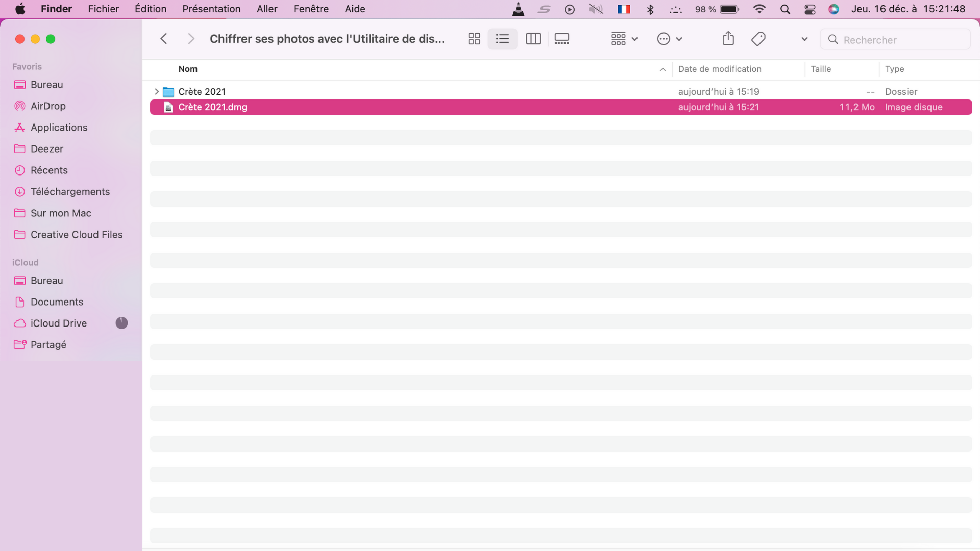980x551 pixels.
Task: Click the Share toolbar icon
Action: coord(728,39)
